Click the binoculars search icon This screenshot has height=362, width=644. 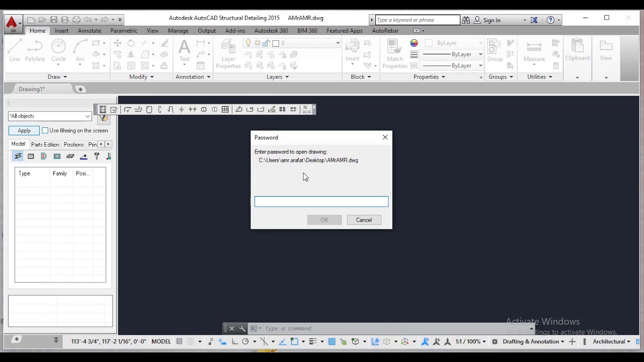click(x=466, y=20)
